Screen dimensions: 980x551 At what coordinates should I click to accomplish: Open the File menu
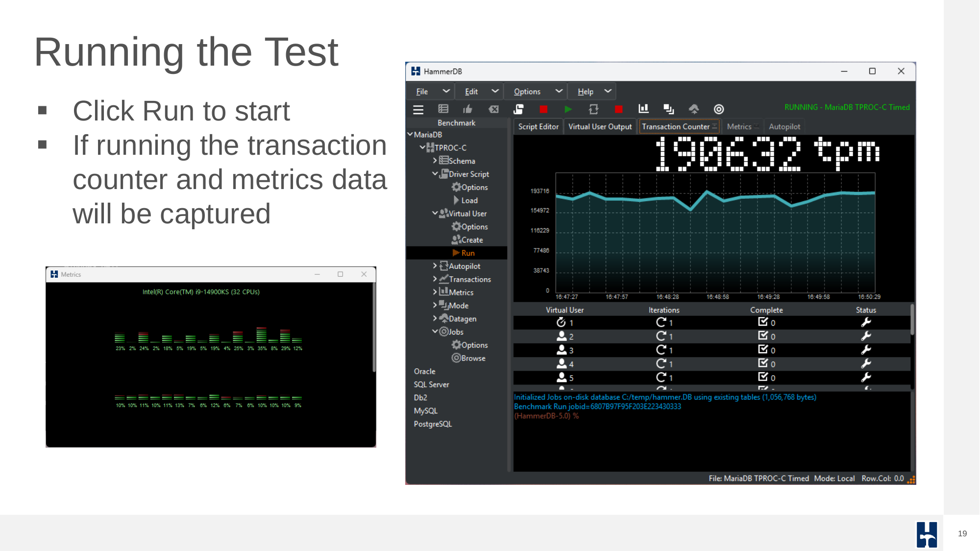pos(422,92)
